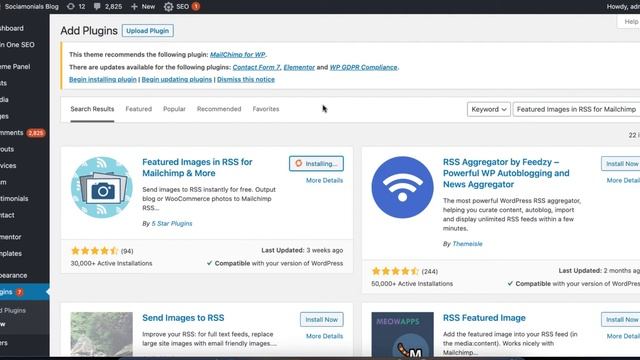
Task: Open the Comments sidebar item with 2,825 badge
Action: click(22, 133)
